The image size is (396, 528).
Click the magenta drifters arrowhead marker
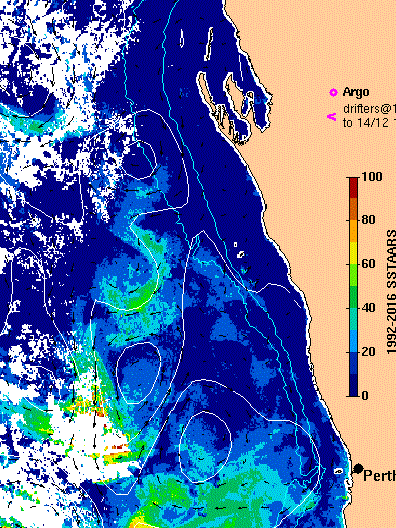click(332, 117)
